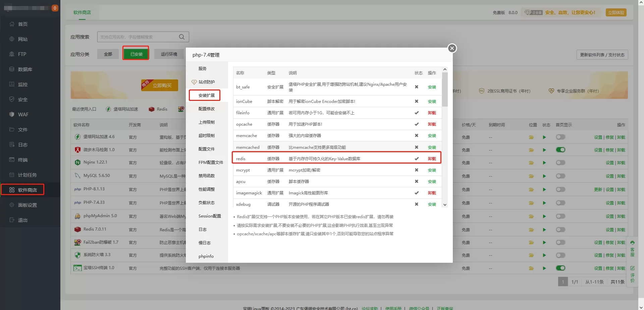Focus the application search input field

tap(138, 37)
